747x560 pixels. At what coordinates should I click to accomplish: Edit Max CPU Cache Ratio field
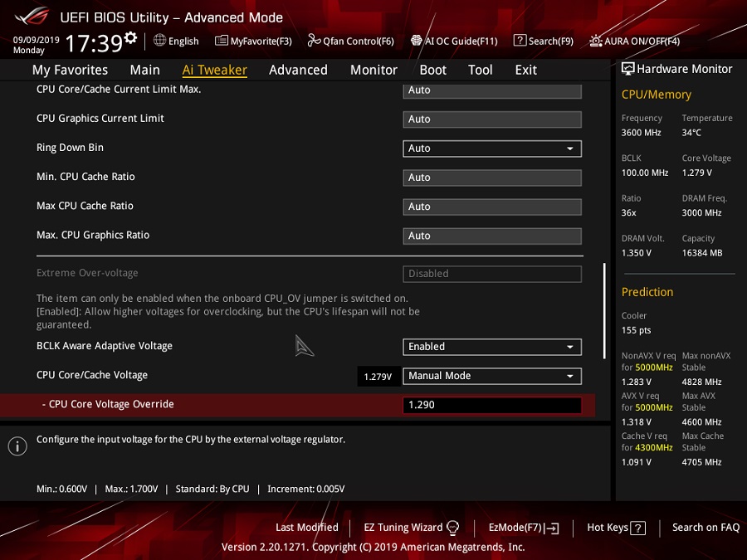(492, 207)
